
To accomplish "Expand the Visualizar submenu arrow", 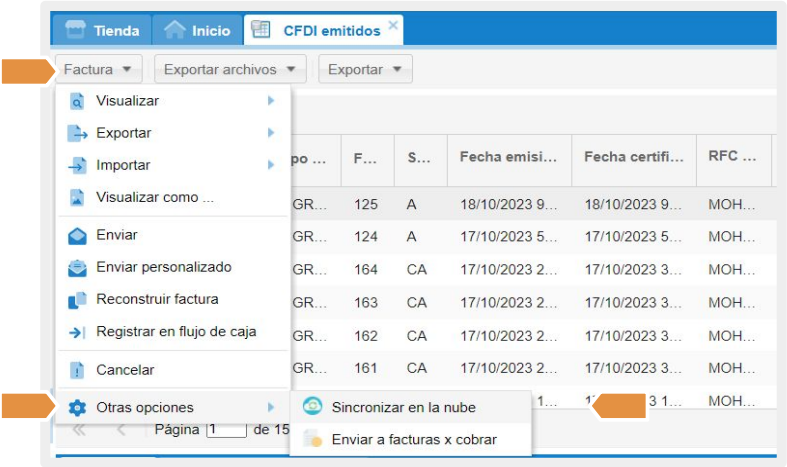I will click(271, 101).
